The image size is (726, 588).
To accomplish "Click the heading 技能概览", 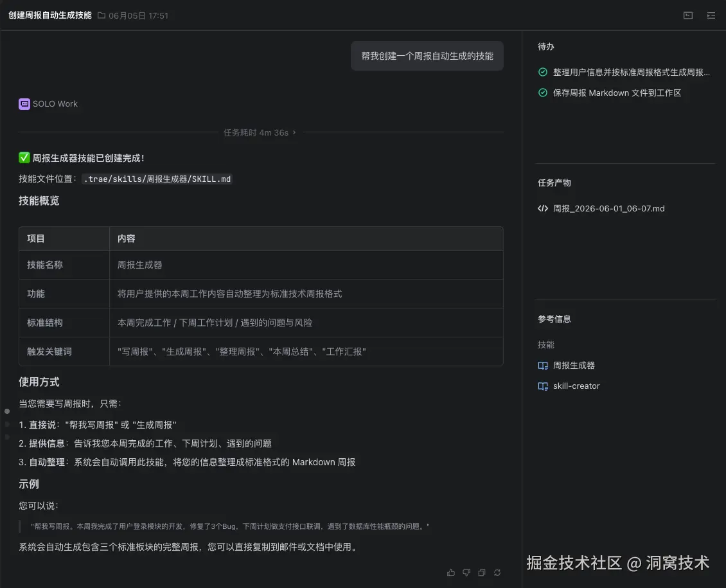I will pyautogui.click(x=39, y=200).
